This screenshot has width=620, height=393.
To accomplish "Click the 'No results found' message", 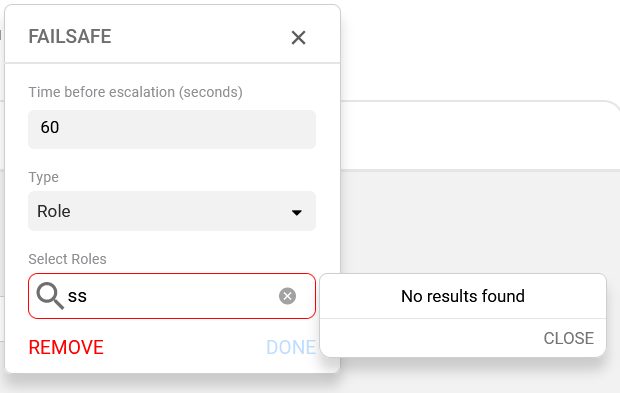I will tap(463, 296).
